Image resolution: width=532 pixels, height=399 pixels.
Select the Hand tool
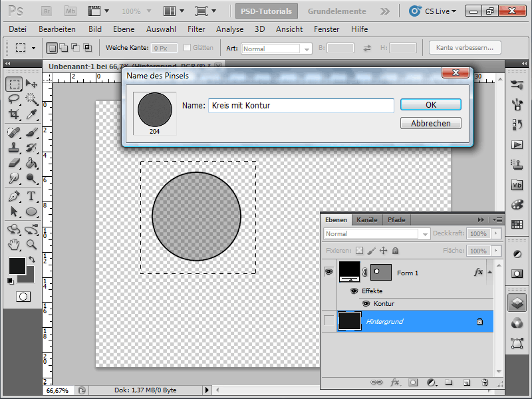(14, 245)
